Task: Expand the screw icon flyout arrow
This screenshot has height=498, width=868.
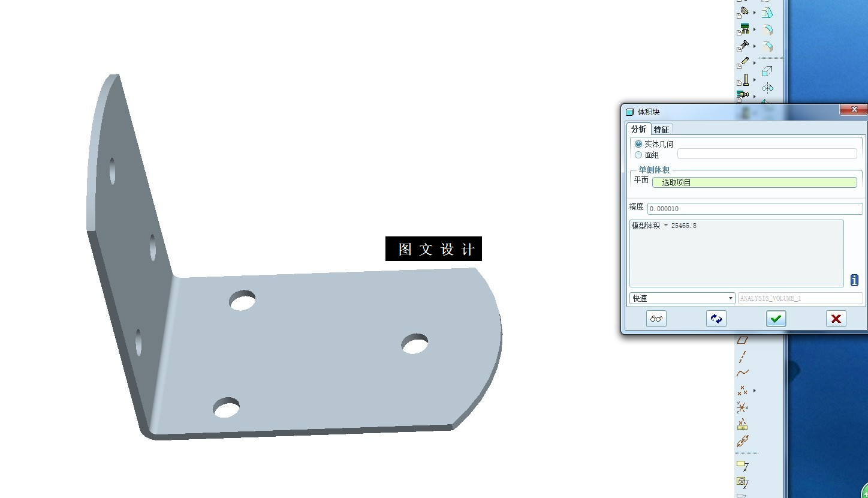Action: (x=755, y=46)
